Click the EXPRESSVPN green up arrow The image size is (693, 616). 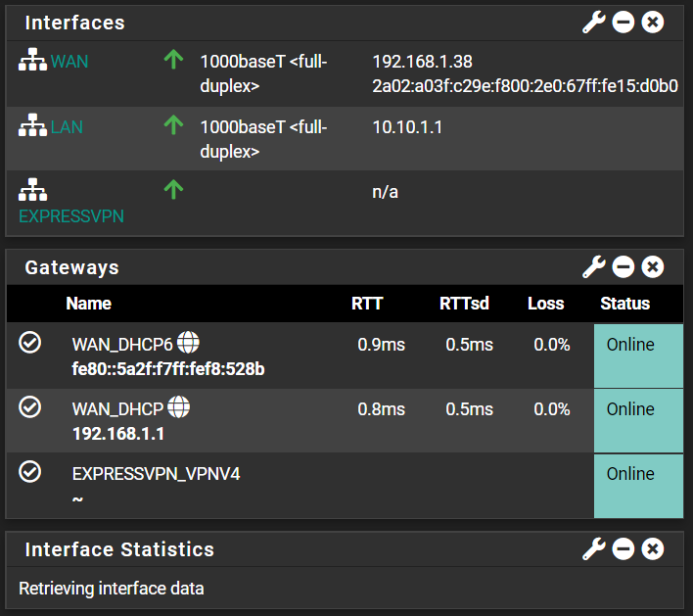[173, 189]
